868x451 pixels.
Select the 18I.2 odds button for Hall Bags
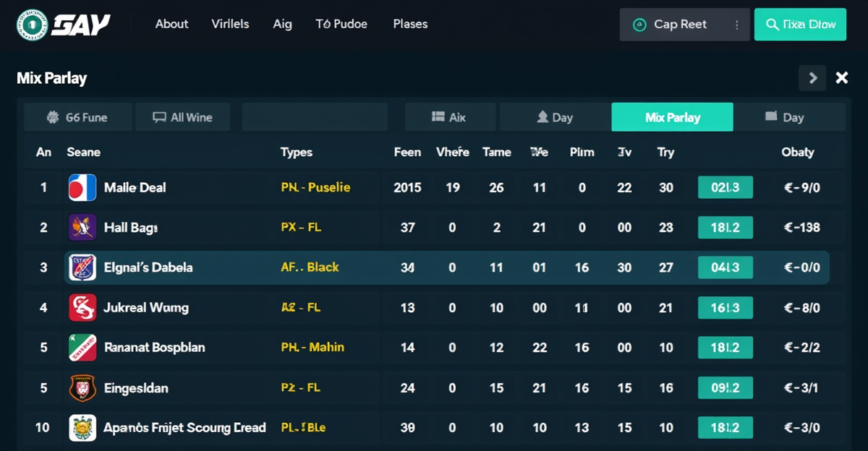tap(726, 228)
